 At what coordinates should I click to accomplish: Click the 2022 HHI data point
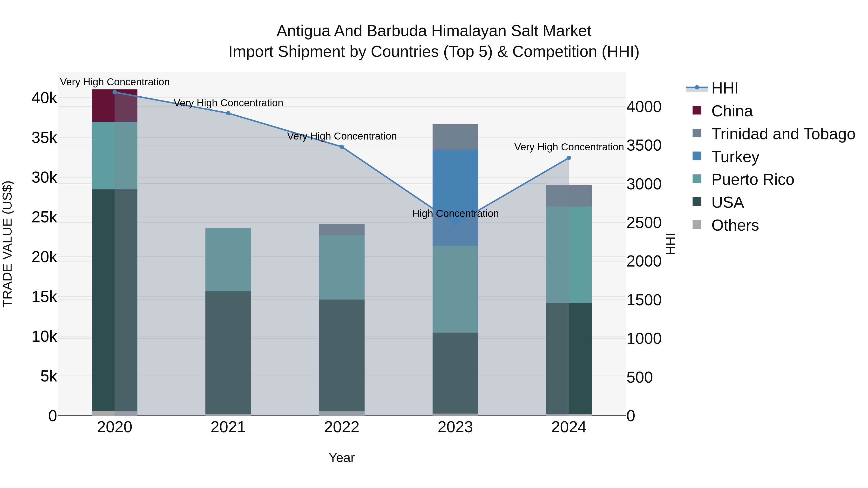(x=342, y=147)
